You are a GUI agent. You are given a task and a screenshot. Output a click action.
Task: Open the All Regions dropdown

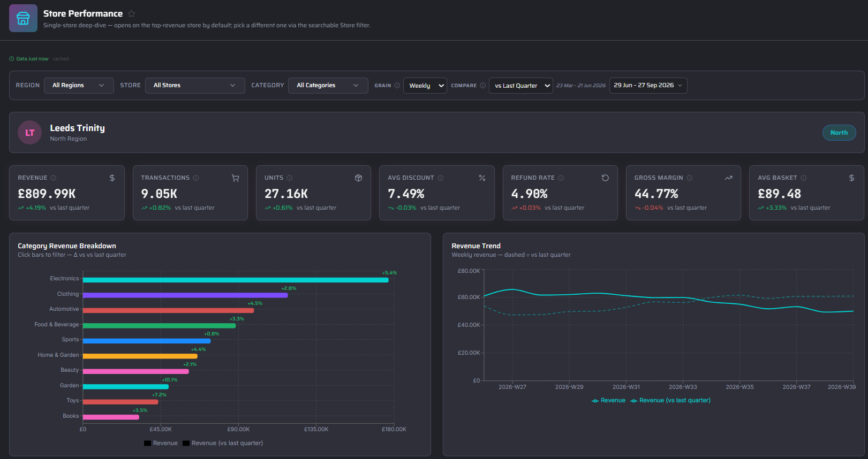point(79,86)
